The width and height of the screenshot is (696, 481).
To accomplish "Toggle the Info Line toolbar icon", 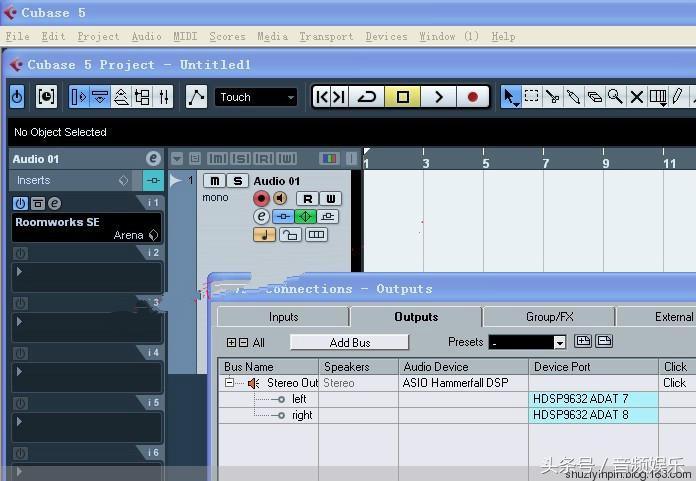I will (100, 96).
